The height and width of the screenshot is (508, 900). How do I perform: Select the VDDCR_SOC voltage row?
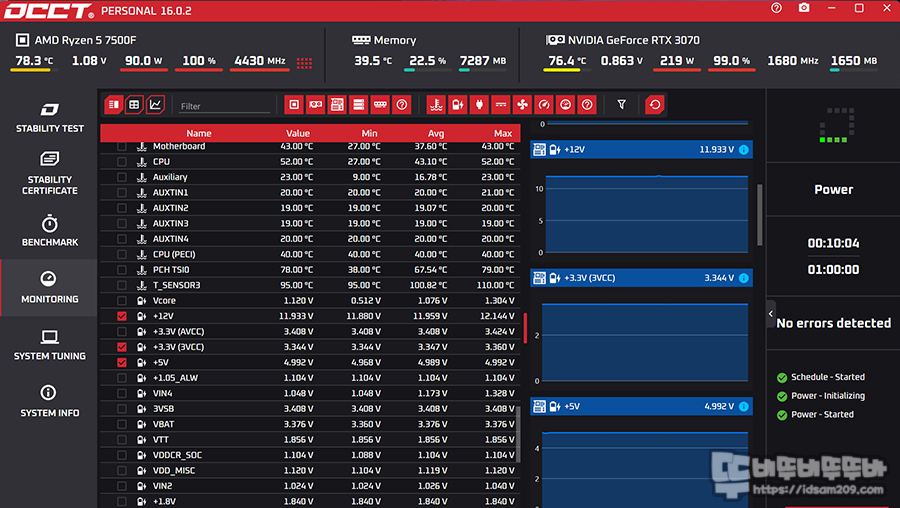pos(311,455)
